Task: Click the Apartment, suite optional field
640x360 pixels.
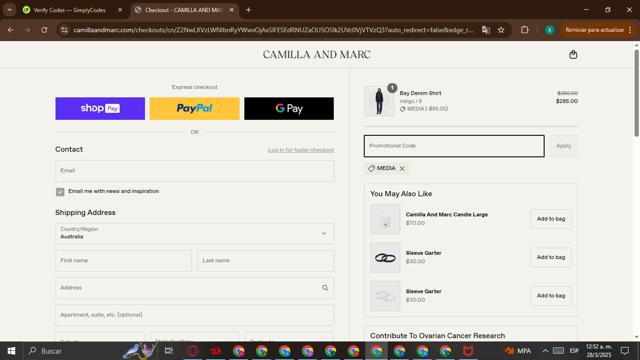Action: point(195,315)
